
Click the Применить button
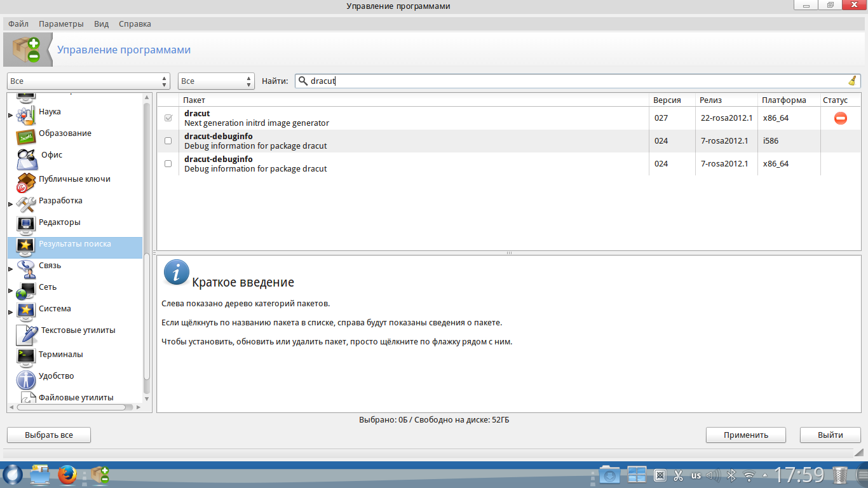746,435
